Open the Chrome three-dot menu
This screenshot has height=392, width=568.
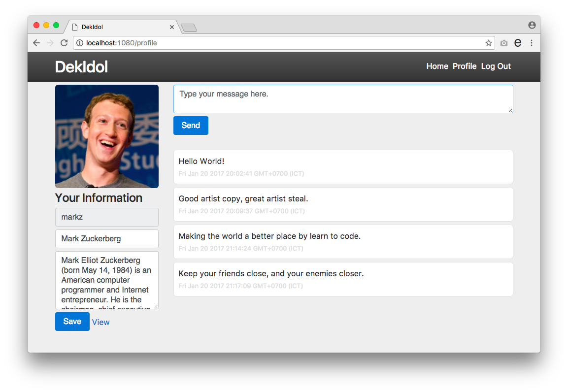click(x=532, y=43)
